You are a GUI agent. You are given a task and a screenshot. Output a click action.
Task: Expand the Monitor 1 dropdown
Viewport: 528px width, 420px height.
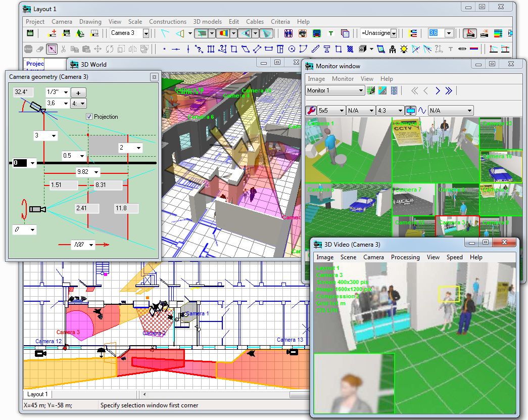tap(361, 90)
